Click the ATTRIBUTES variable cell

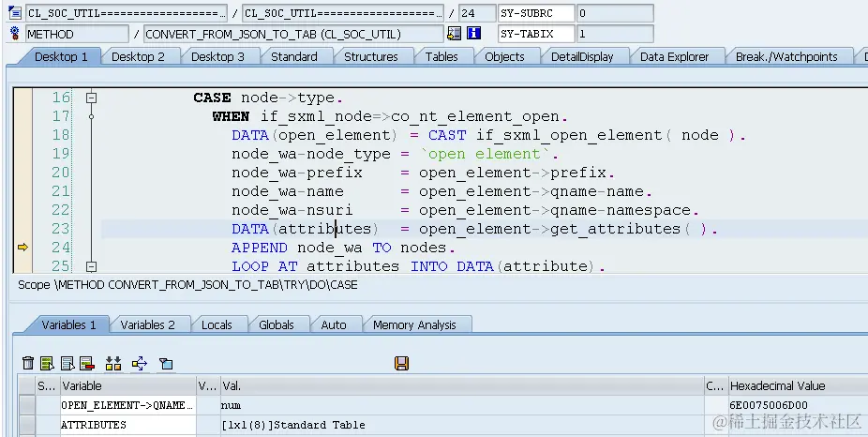(x=127, y=425)
